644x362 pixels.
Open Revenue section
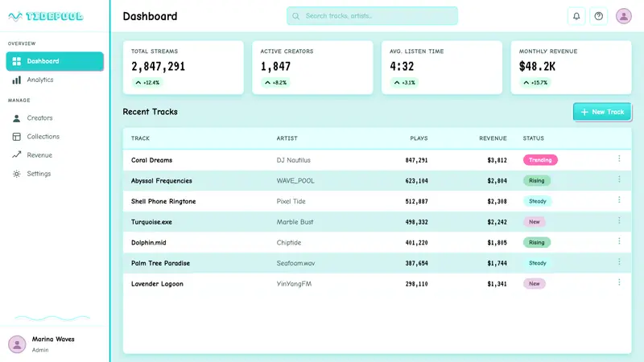tap(55, 155)
